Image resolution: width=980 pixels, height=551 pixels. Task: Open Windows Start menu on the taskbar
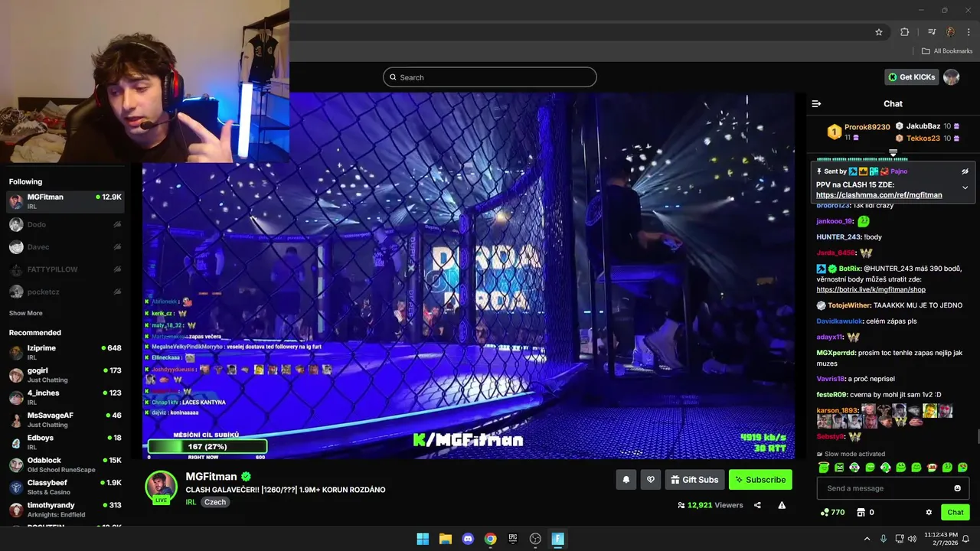coord(423,539)
